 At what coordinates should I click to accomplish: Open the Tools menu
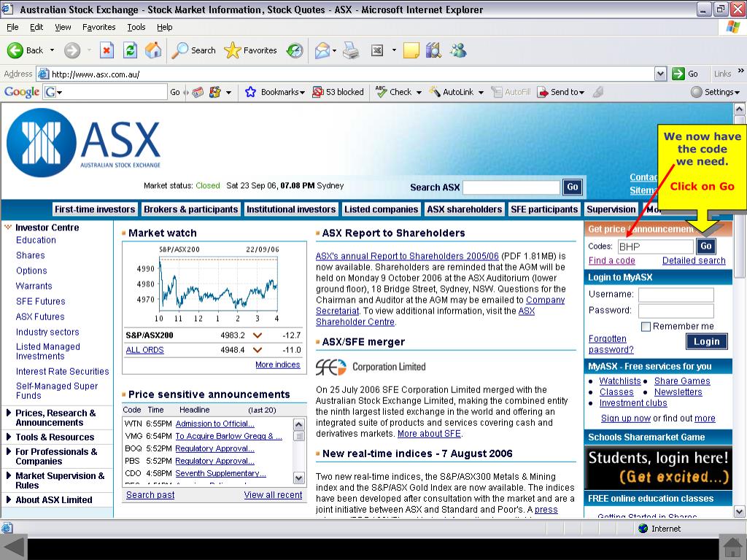136,27
